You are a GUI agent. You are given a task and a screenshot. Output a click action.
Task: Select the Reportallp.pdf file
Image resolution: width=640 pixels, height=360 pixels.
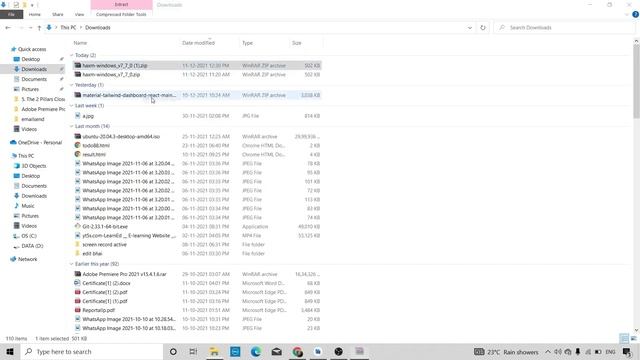coord(197,310)
